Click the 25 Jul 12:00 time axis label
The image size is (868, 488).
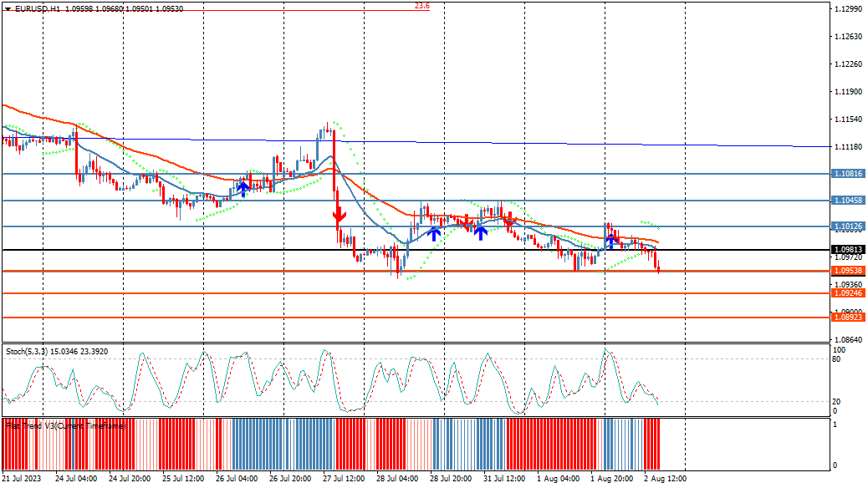182,479
